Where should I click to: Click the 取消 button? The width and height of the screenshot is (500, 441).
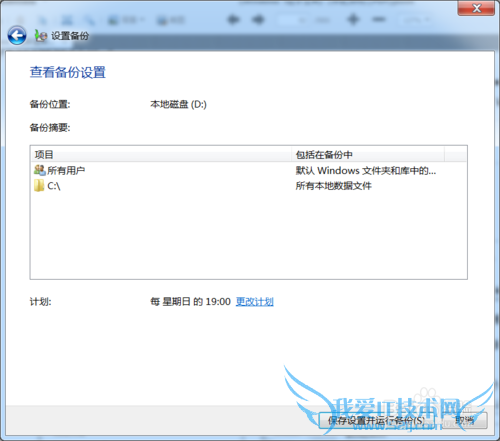tap(465, 420)
